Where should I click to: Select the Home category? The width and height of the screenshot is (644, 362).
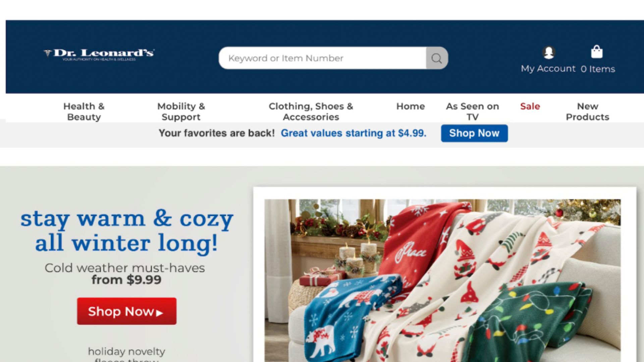click(411, 106)
